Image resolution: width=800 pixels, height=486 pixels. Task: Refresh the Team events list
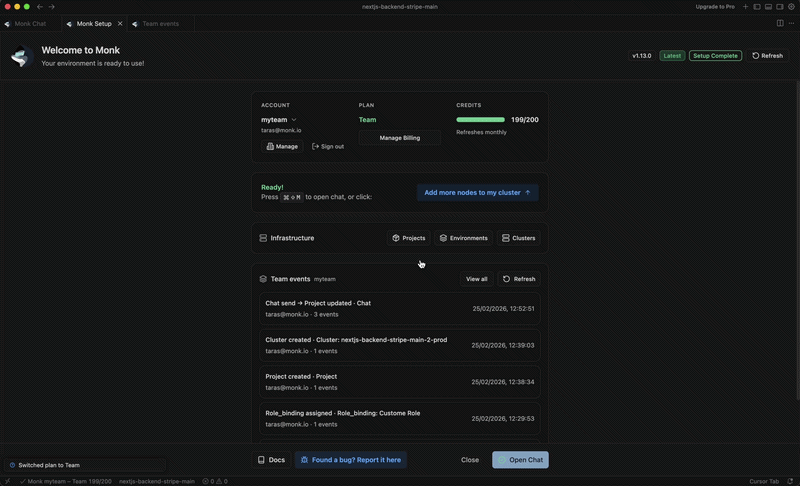519,279
